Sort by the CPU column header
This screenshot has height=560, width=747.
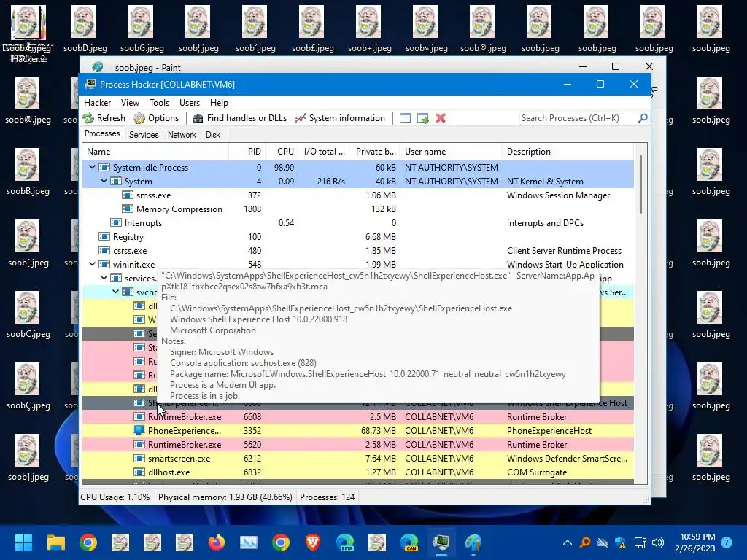(x=282, y=152)
